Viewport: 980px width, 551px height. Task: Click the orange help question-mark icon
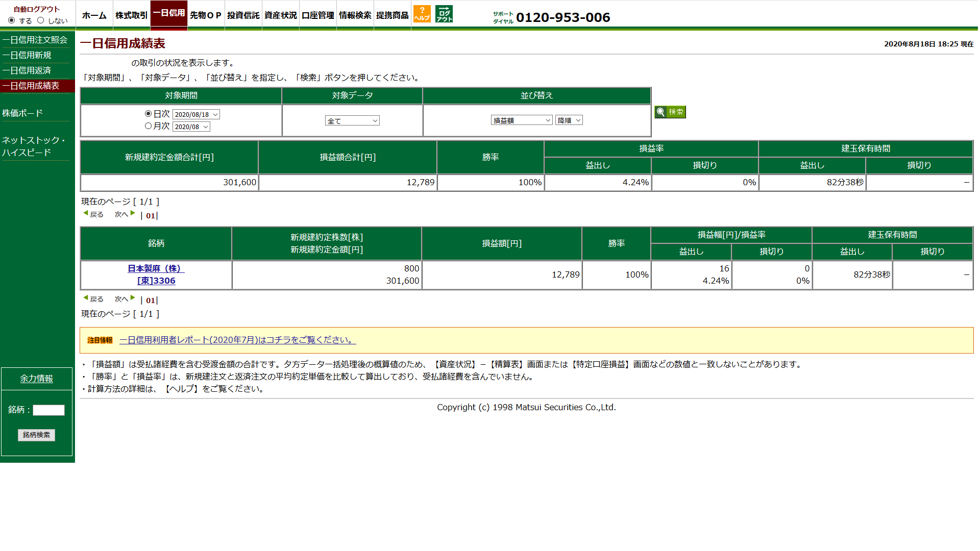click(x=422, y=14)
